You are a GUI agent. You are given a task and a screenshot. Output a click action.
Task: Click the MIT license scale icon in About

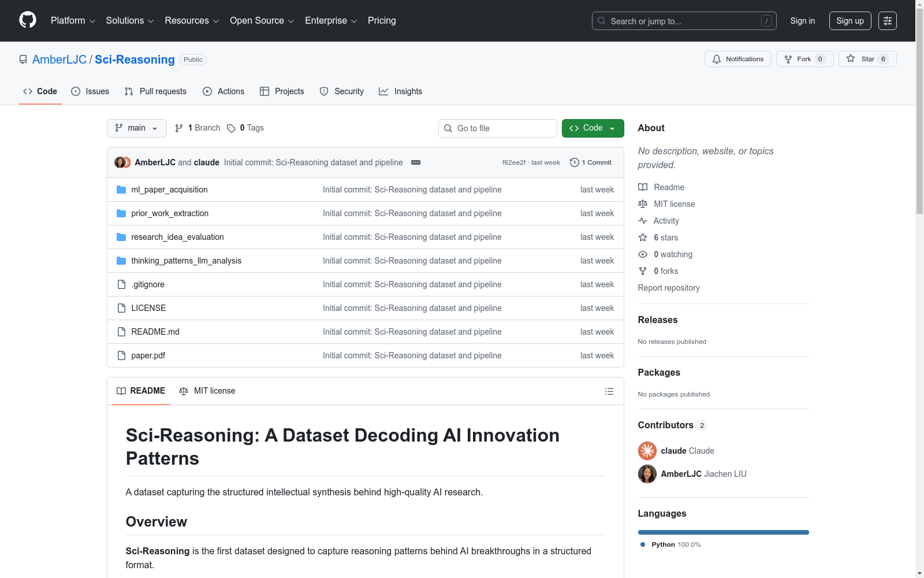[x=643, y=204]
